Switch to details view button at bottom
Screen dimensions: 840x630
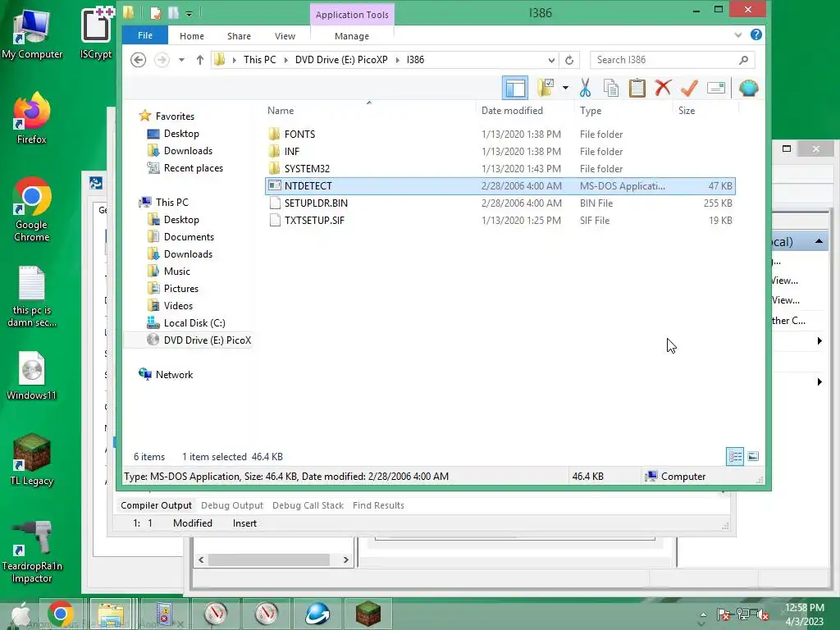tap(734, 456)
